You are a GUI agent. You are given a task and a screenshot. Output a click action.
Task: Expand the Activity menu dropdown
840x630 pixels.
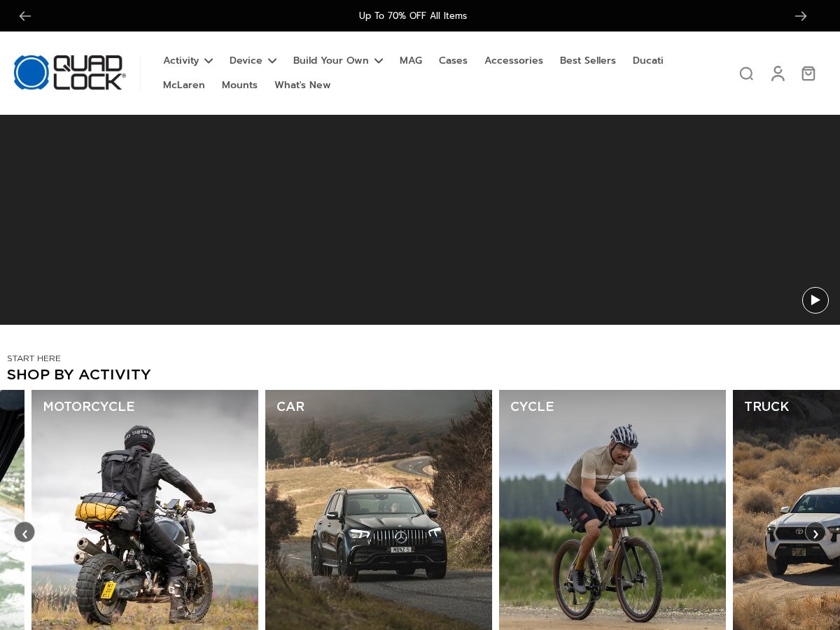pyautogui.click(x=188, y=60)
